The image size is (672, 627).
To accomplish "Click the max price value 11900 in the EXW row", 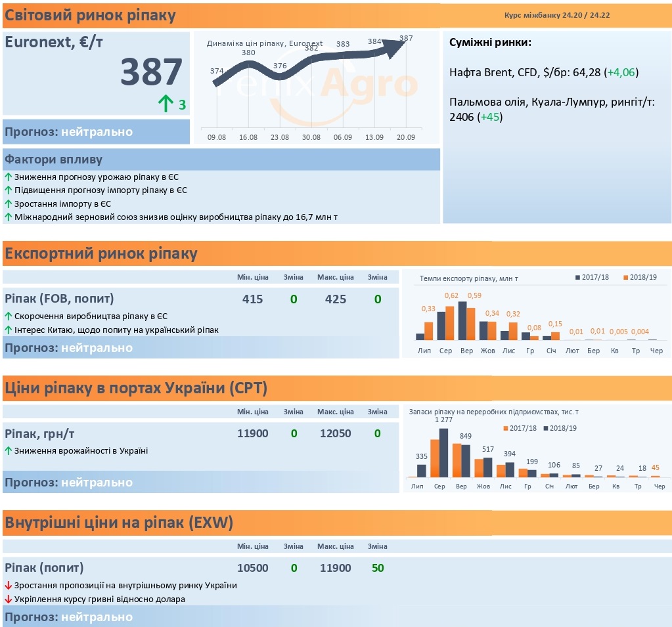I will click(335, 568).
